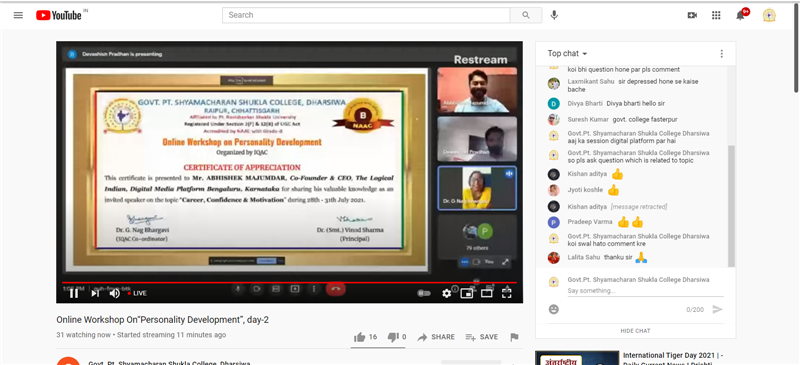Open the emoji picker in chat
Screen dimensions: 800x365
[554, 309]
